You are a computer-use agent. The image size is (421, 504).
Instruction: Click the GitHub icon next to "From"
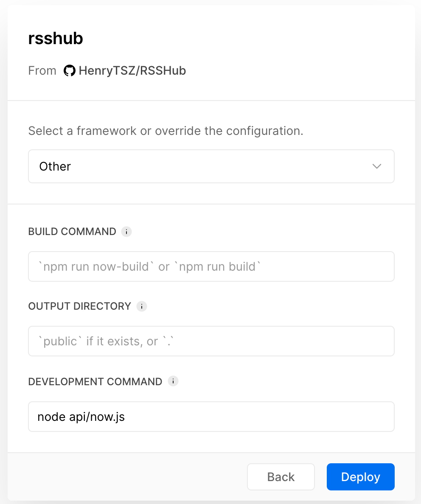[70, 70]
